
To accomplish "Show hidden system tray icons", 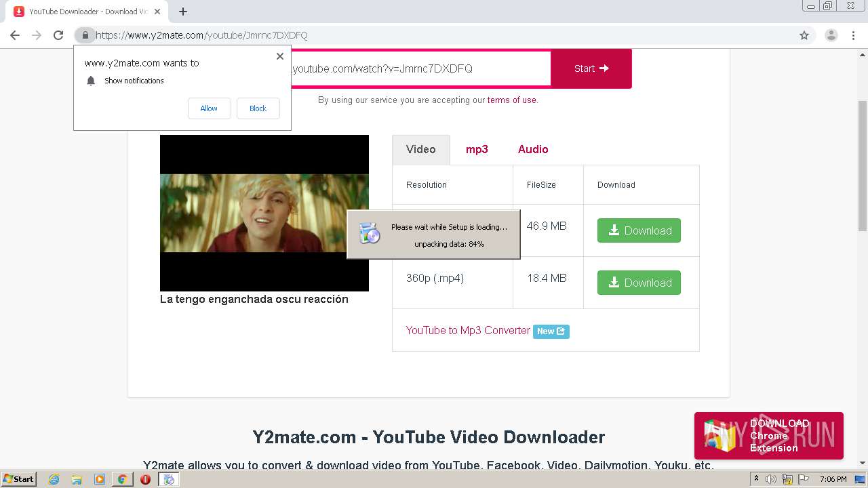I will coord(756,479).
